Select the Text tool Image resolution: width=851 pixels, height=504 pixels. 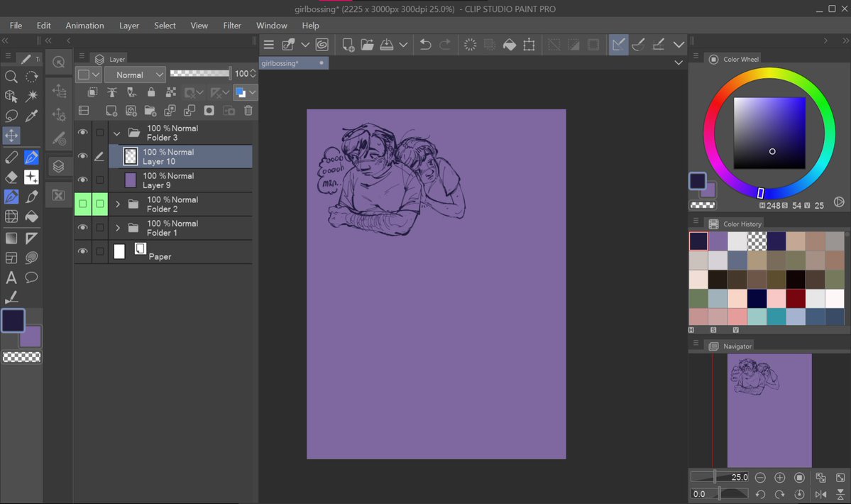point(11,278)
